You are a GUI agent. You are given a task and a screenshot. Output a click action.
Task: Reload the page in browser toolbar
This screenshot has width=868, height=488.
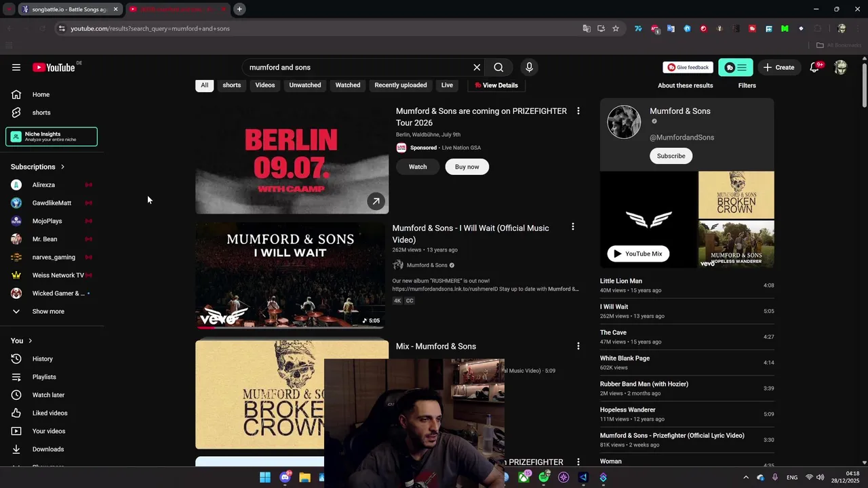pos(42,28)
